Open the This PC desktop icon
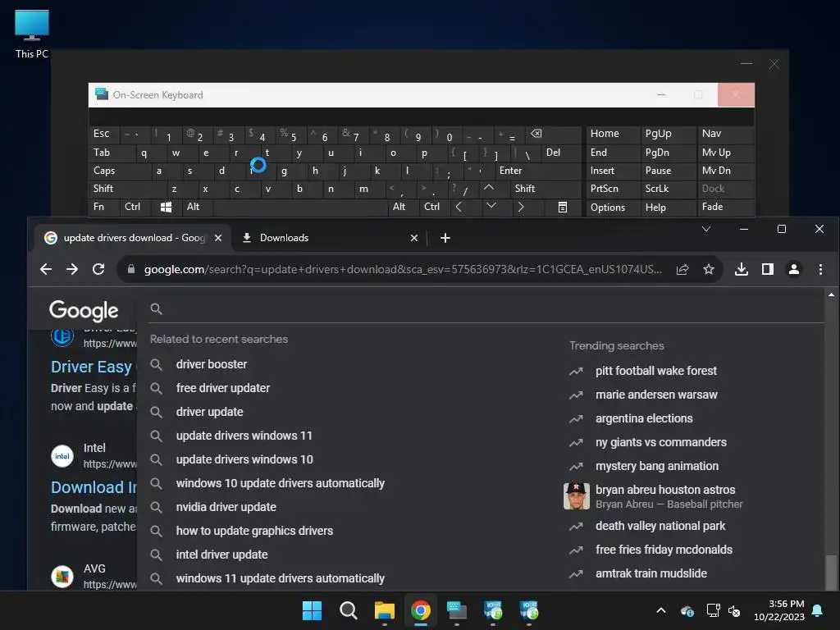The width and height of the screenshot is (840, 630). [x=32, y=34]
